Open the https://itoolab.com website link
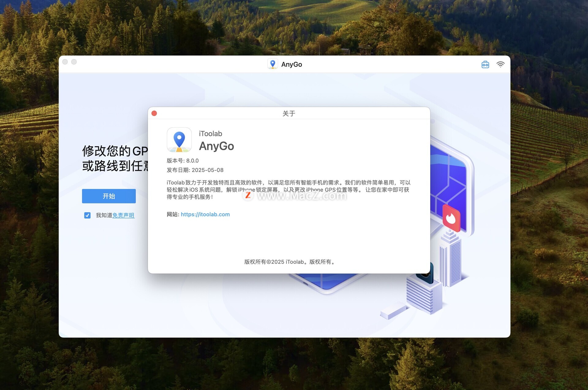The height and width of the screenshot is (390, 588). 205,214
